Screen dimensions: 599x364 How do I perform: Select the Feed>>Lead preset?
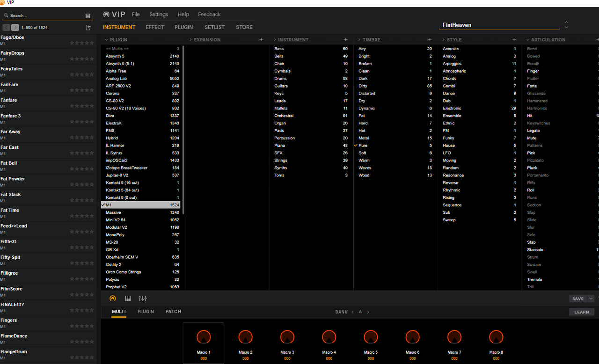[x=48, y=229]
